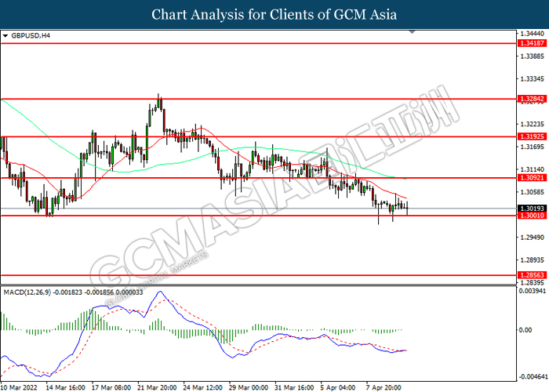
Task: Click the 14 Mar 16:00 time label
Action: tap(65, 387)
